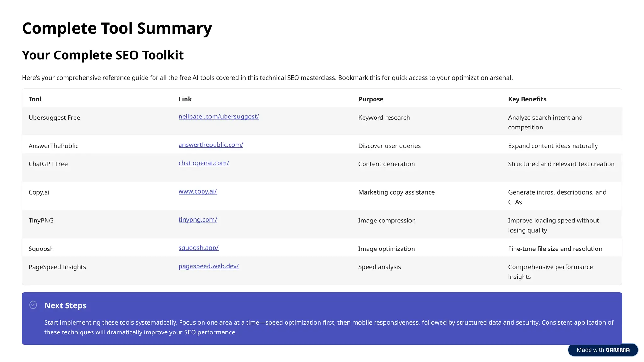Click Fine-tune file size and resolution cell
This screenshot has height=362, width=644.
[555, 249]
